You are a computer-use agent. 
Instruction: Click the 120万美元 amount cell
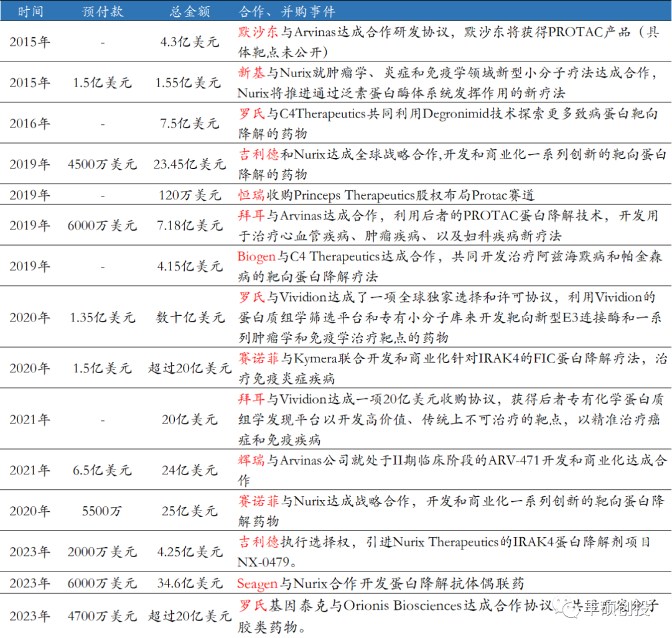pyautogui.click(x=189, y=195)
